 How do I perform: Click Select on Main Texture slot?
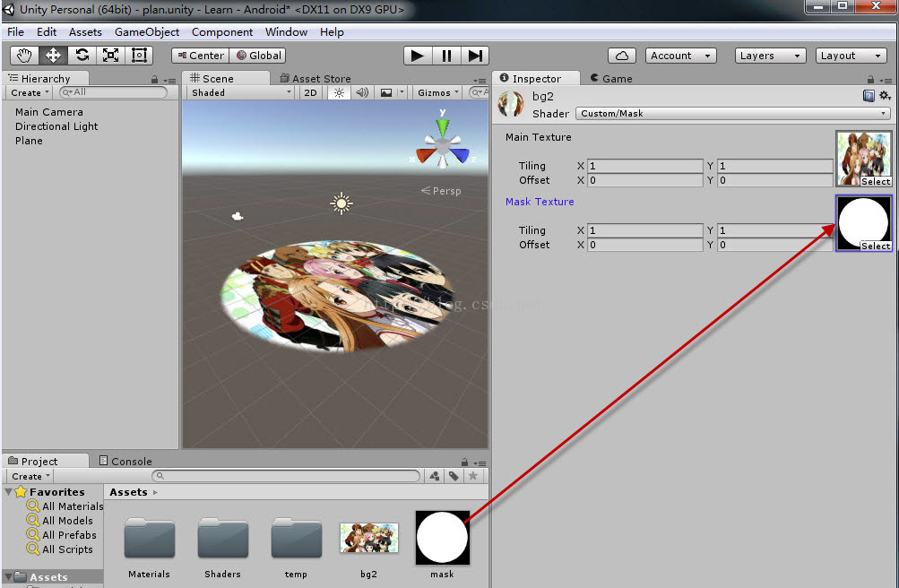(x=876, y=182)
